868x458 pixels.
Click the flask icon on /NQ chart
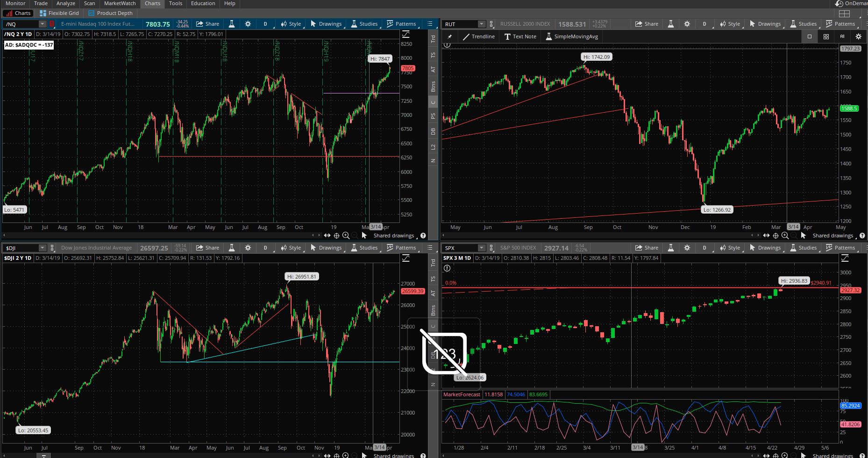(x=231, y=24)
